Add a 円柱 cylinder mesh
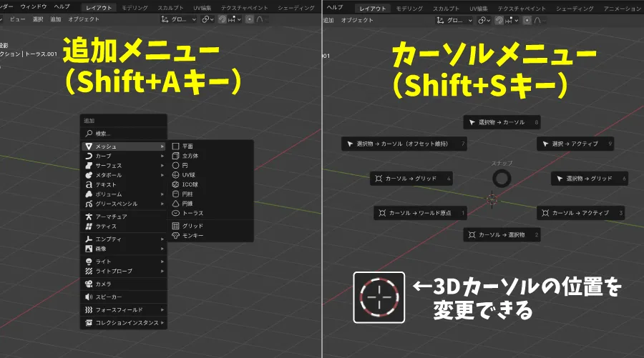Image resolution: width=644 pixels, height=358 pixels. (210, 194)
